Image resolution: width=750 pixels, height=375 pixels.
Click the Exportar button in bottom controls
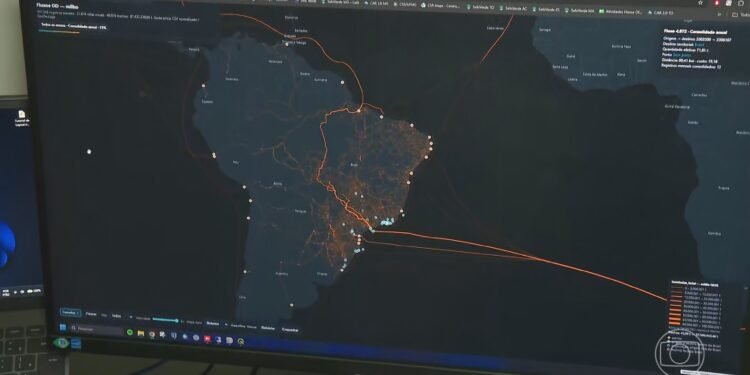click(290, 330)
